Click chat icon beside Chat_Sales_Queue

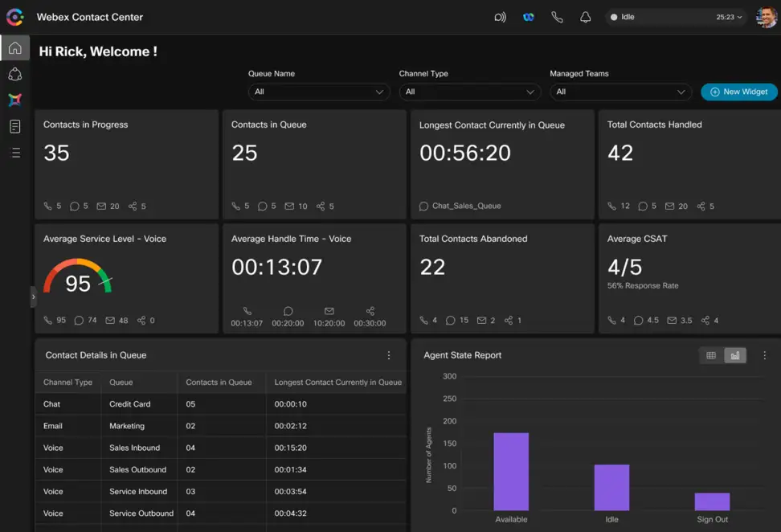[x=423, y=207]
